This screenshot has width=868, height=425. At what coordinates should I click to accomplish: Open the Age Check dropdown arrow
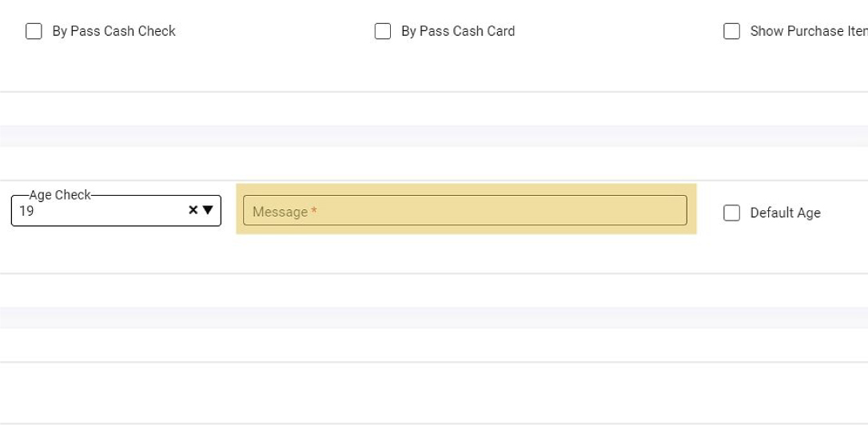(208, 210)
